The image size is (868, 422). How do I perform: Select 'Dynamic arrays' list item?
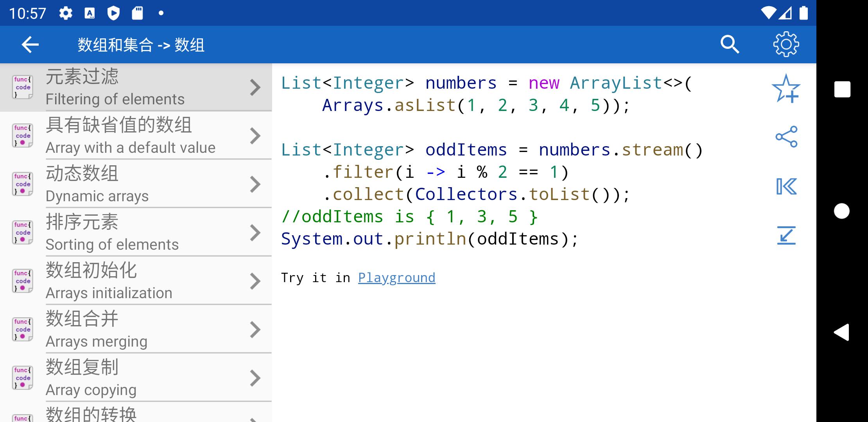[136, 184]
